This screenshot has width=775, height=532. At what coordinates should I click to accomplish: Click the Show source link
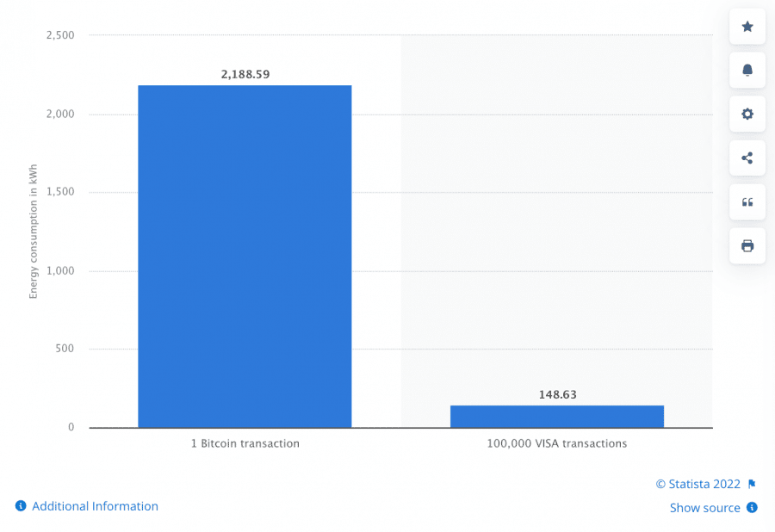[704, 508]
